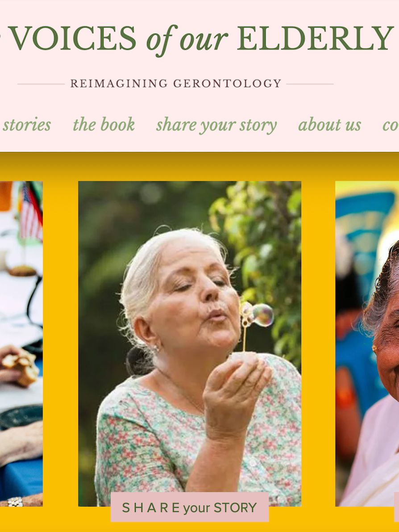Click the REIMAGINING GERONTOLOGY tagline
The image size is (399, 532).
pyautogui.click(x=176, y=84)
